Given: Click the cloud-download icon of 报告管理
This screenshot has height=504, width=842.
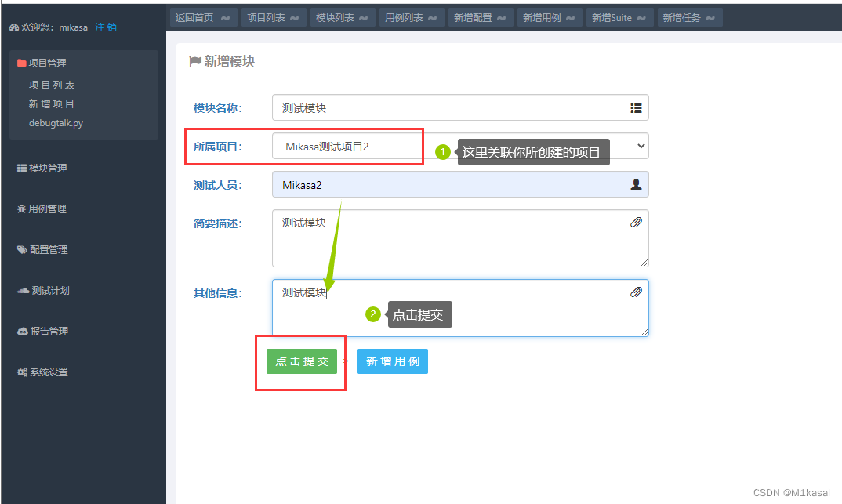Looking at the screenshot, I should (x=23, y=332).
